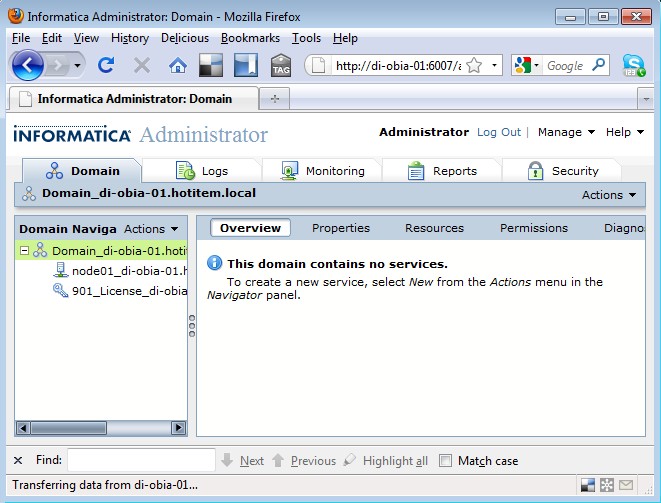Bookmark this page with the star icon
661x503 pixels.
474,65
